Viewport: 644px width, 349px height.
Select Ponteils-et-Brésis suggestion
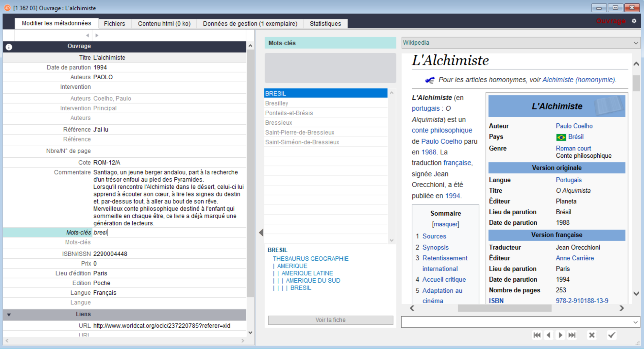pyautogui.click(x=326, y=113)
